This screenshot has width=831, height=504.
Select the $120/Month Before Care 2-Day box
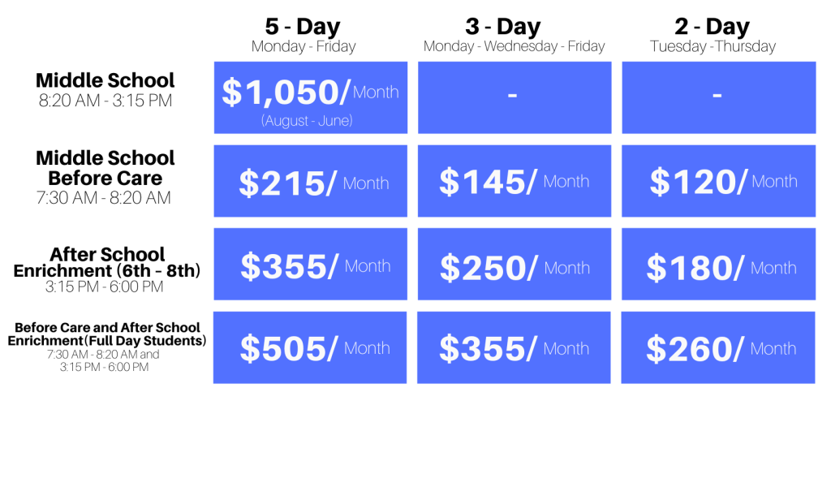click(x=719, y=181)
